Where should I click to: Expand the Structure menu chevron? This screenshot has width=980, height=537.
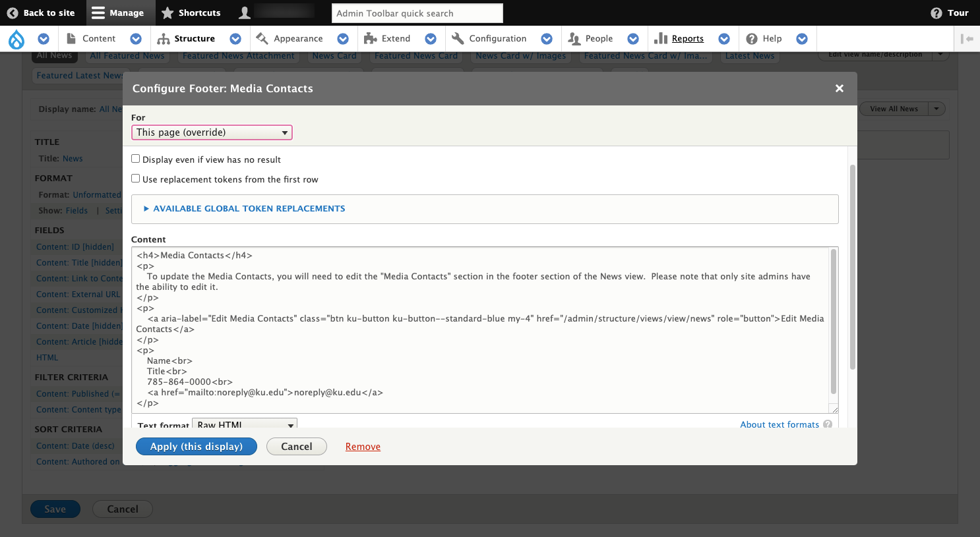pos(235,39)
